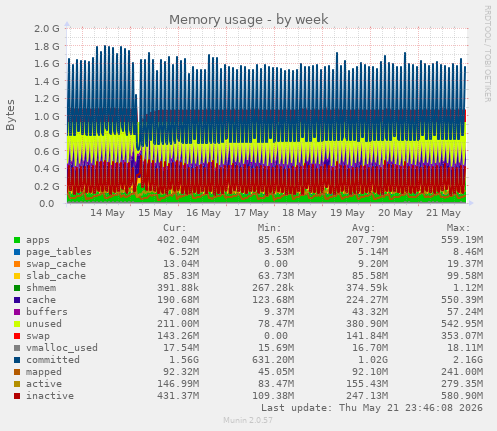This screenshot has height=431, width=497.
Task: Click shmem current value 391.88k
Action: (x=178, y=288)
